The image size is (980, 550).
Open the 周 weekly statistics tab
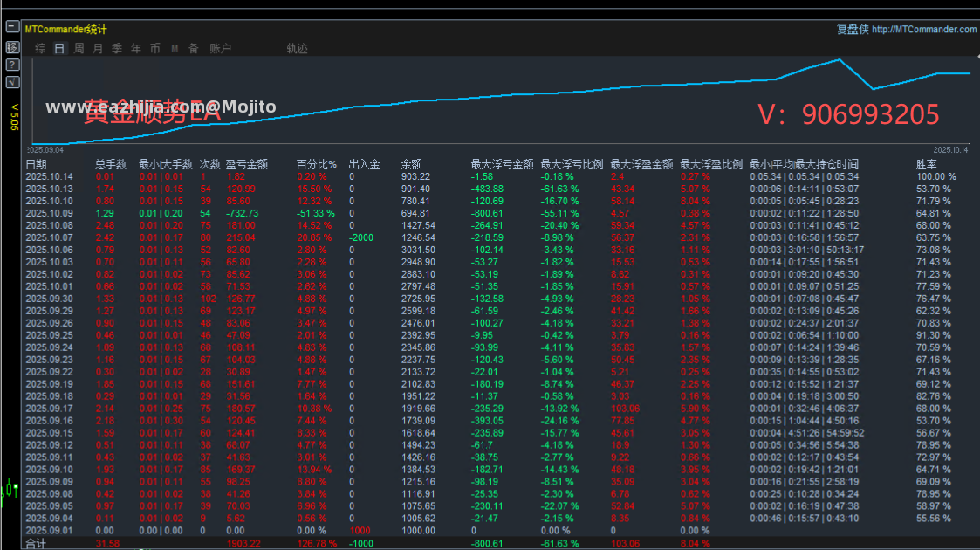79,48
